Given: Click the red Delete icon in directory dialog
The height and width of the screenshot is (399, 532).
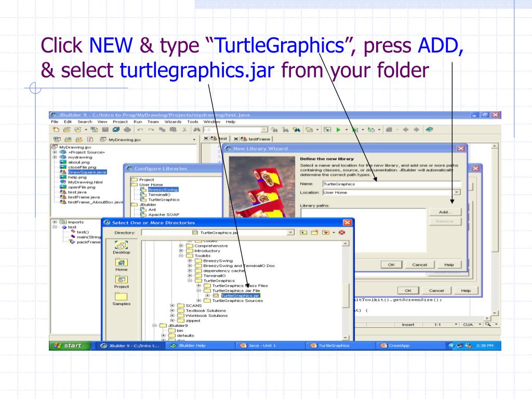Looking at the screenshot, I should point(342,232).
